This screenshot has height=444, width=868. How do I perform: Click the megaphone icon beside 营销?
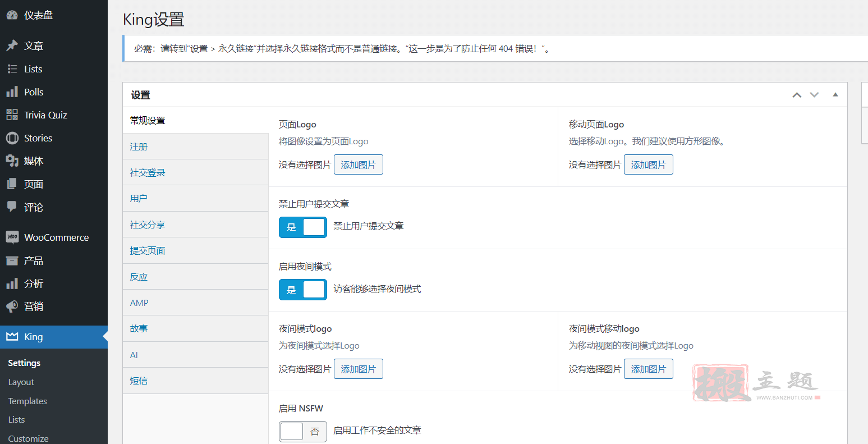tap(12, 306)
